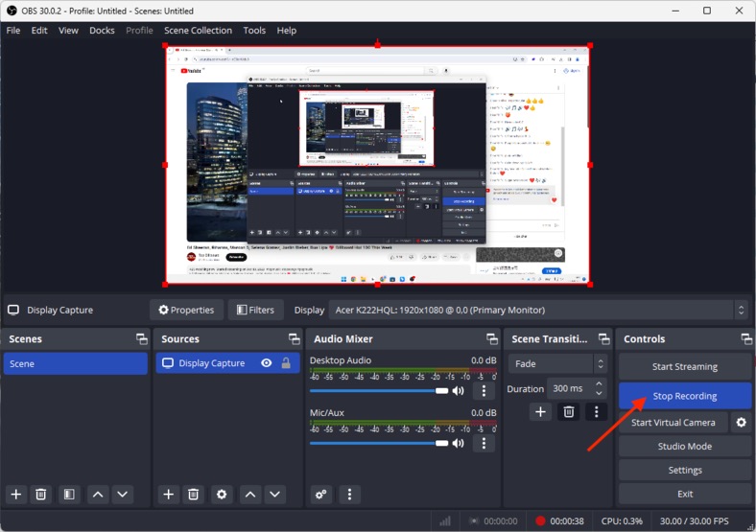The image size is (756, 532).
Task: Open the Help menu
Action: pos(287,31)
